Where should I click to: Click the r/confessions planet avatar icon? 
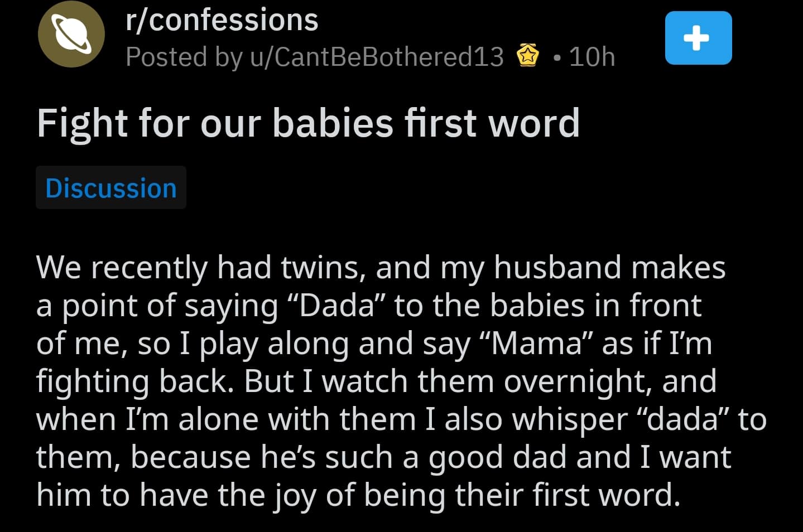pyautogui.click(x=71, y=34)
